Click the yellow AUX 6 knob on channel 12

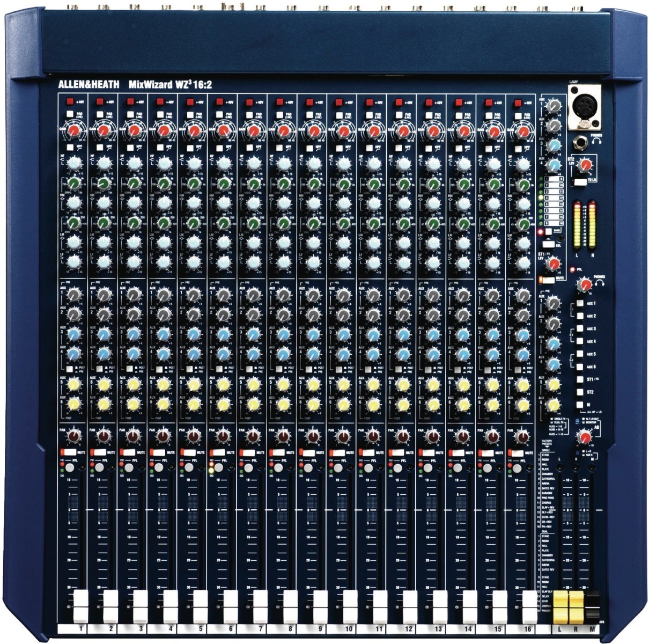[x=403, y=404]
